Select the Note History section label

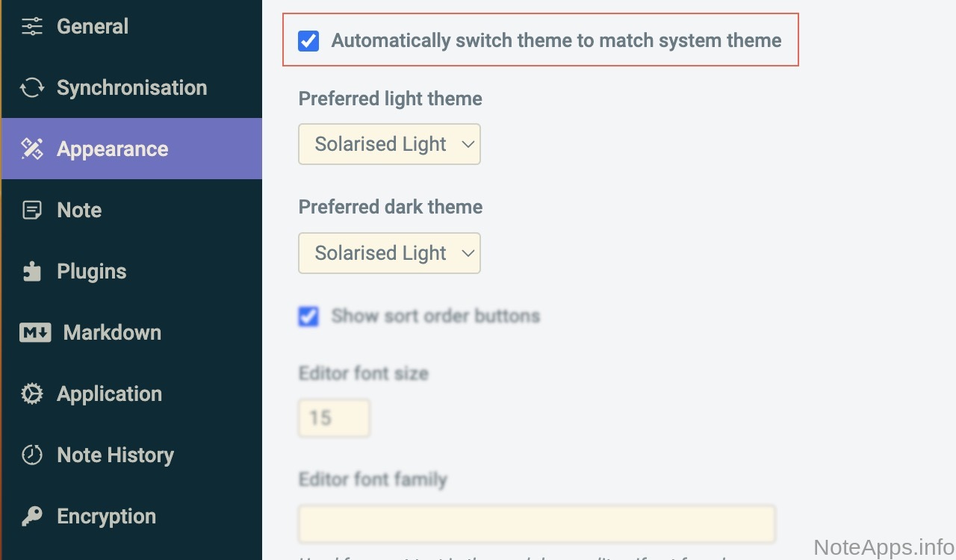click(115, 455)
